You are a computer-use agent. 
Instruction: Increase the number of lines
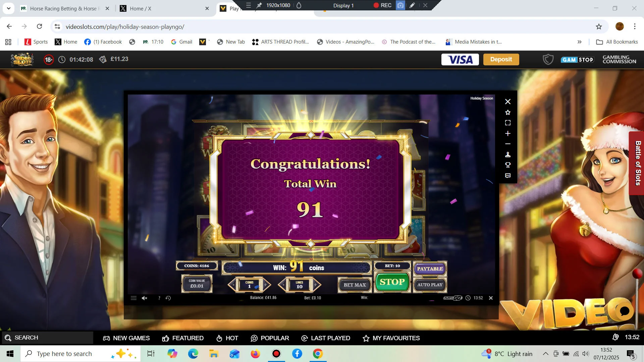(316, 285)
